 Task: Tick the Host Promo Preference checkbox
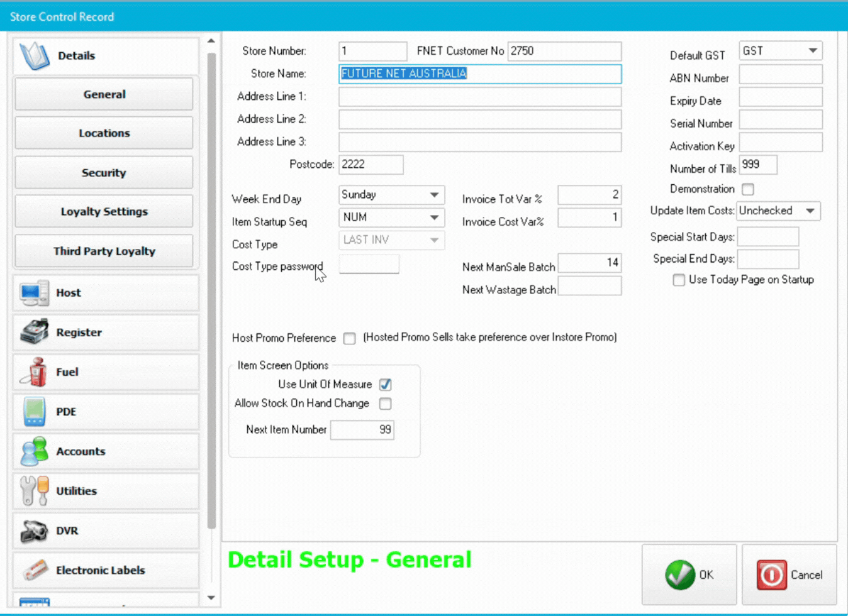tap(350, 339)
